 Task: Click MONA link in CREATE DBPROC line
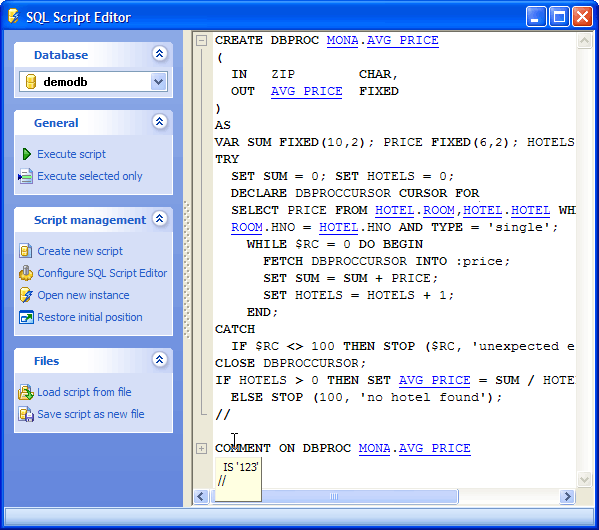click(342, 40)
